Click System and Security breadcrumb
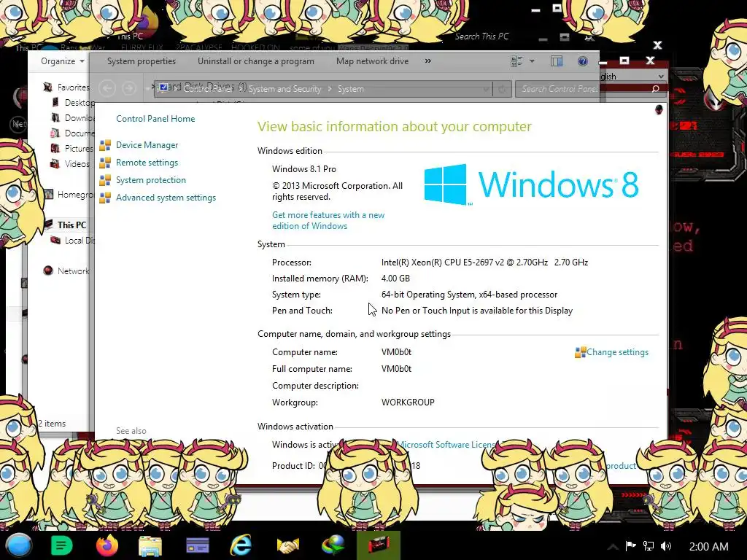 [285, 89]
